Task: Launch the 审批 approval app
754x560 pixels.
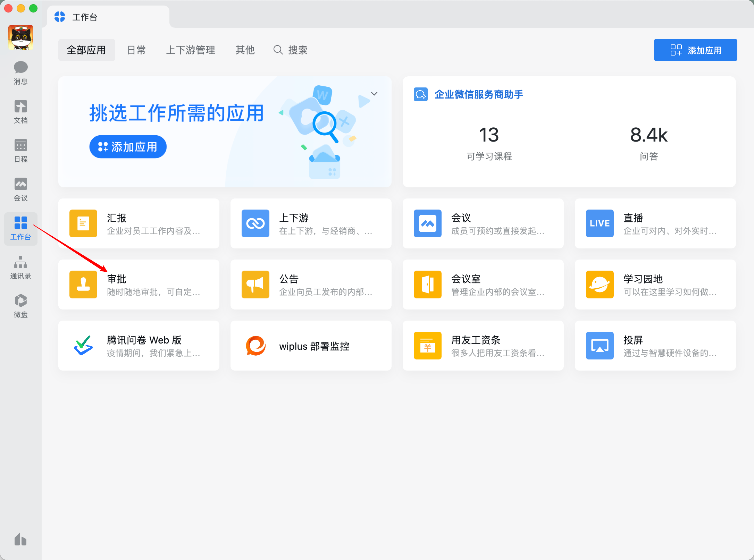Action: [139, 285]
